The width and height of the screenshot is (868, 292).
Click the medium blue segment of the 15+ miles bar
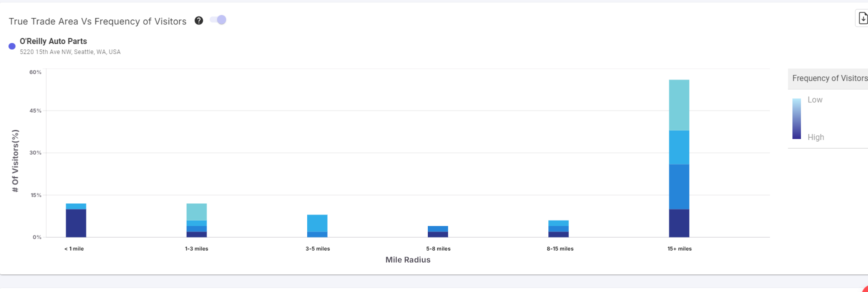click(x=679, y=186)
